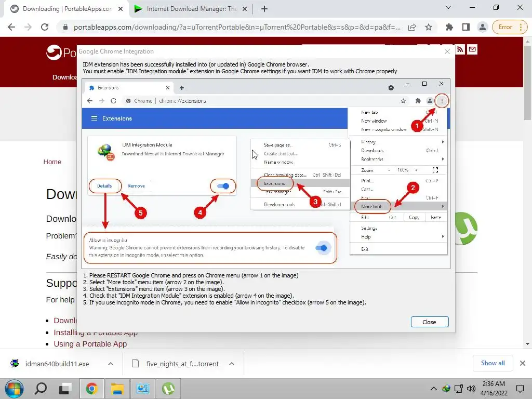Click the uTorrent logo image on page
Screen dimensions: 532x399
(x=467, y=229)
